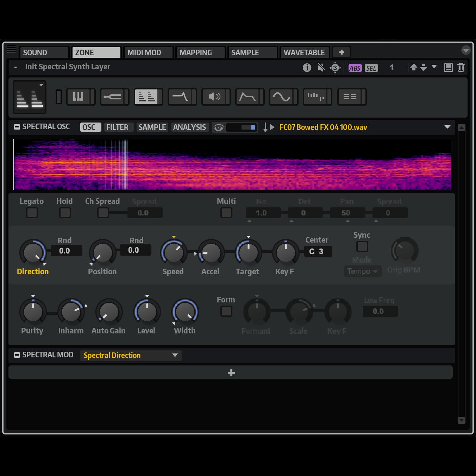
Task: Switch to the MIDI MOD tab
Action: point(148,52)
